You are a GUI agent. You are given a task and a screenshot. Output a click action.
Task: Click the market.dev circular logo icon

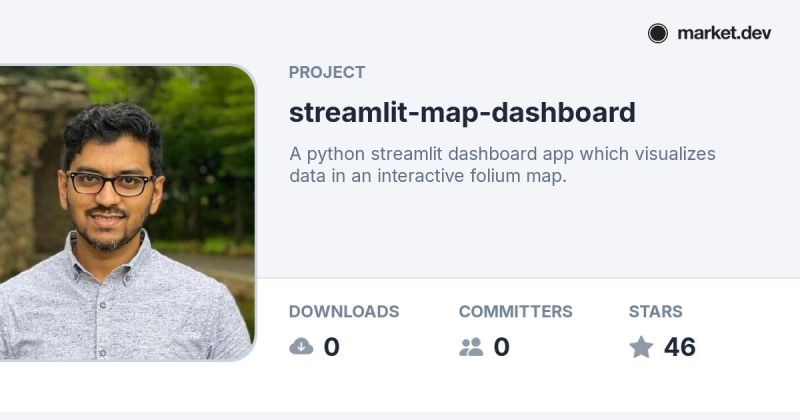[658, 34]
